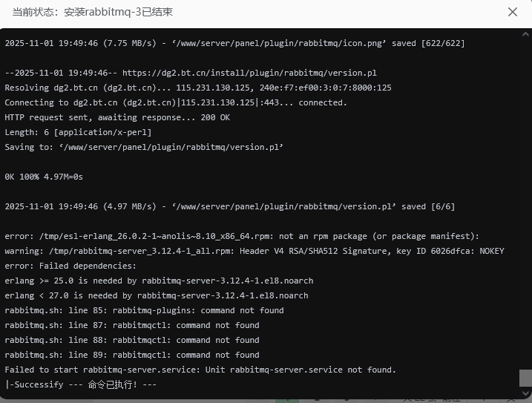The image size is (532, 403).
Task: Close the rabbitmq-3 installation log dialog
Action: tap(513, 12)
